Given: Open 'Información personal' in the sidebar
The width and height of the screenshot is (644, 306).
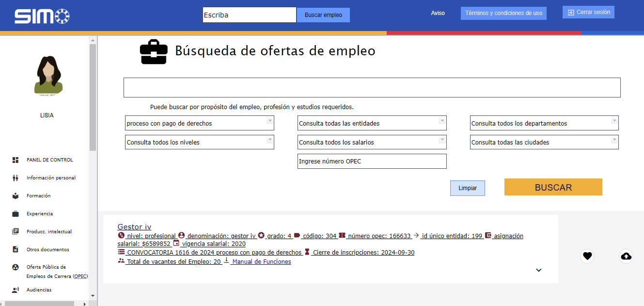Looking at the screenshot, I should [51, 178].
